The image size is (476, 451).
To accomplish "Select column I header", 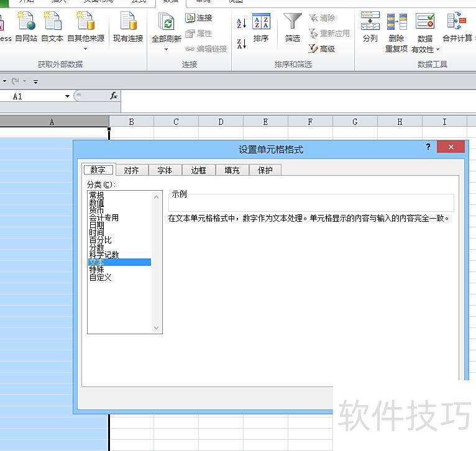I will [x=444, y=122].
